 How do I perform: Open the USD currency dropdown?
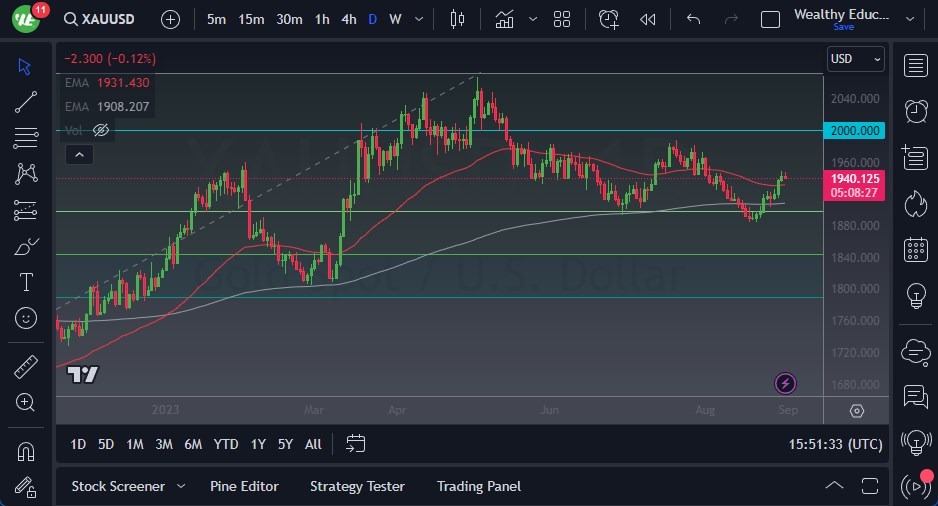(x=856, y=59)
